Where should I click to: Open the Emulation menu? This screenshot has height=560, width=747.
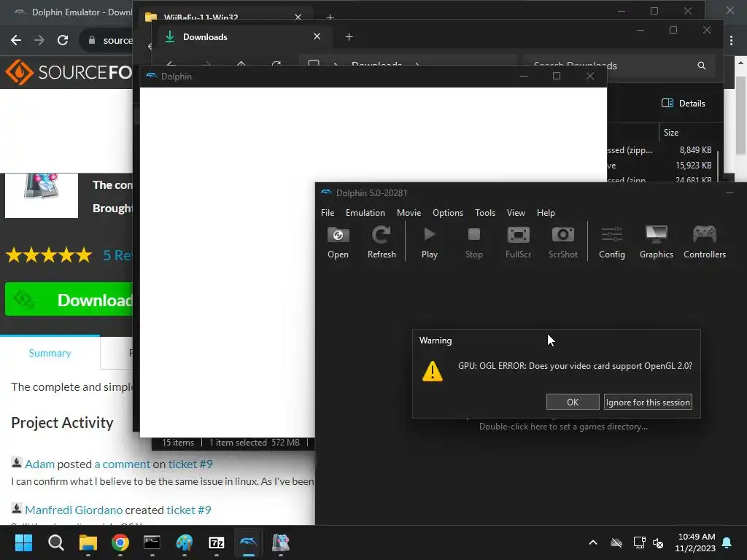click(365, 213)
